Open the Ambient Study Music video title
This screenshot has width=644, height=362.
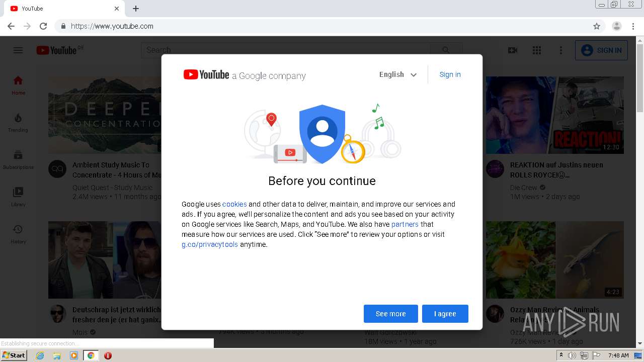click(117, 170)
